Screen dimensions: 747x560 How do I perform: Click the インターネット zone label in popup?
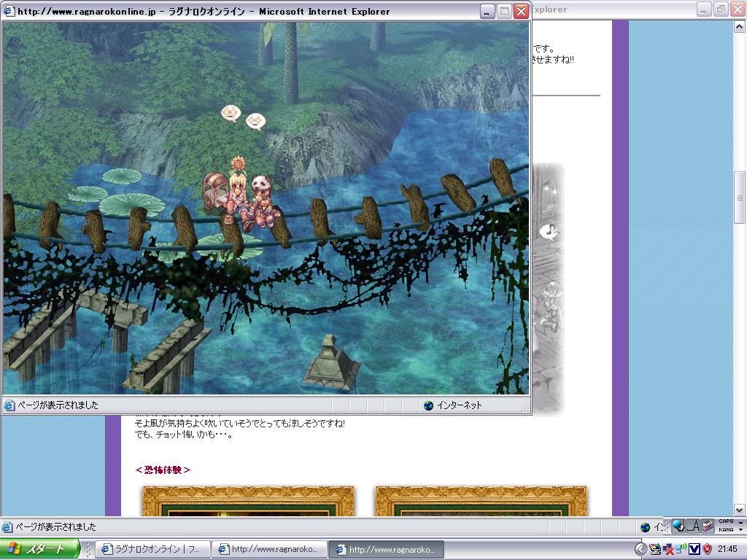(460, 405)
